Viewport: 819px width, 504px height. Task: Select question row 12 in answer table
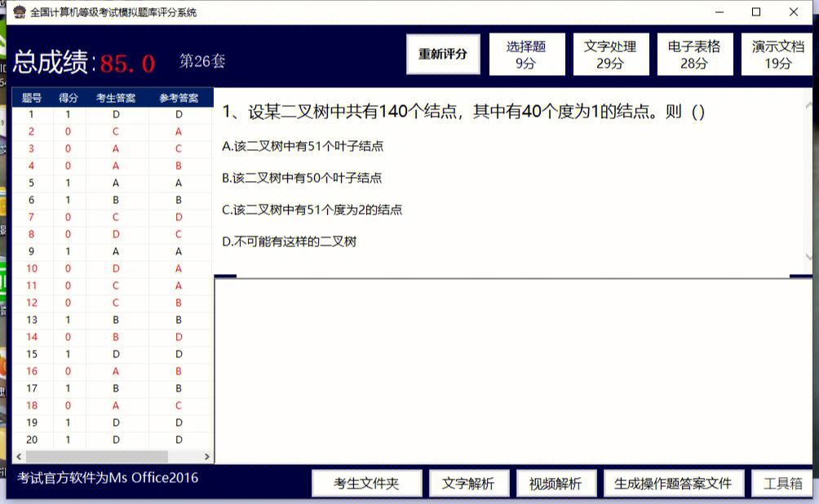point(113,303)
